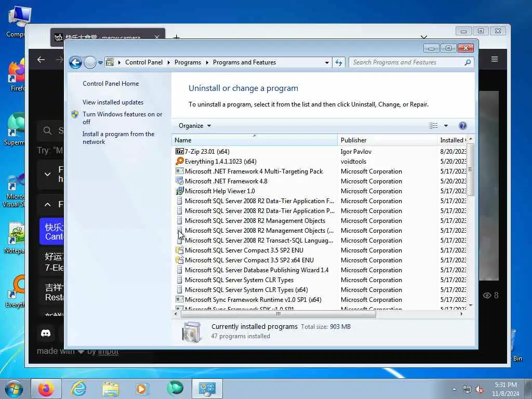Screen dimensions: 532x399
Task: Open Turn Windows features on or off
Action: coord(122,118)
